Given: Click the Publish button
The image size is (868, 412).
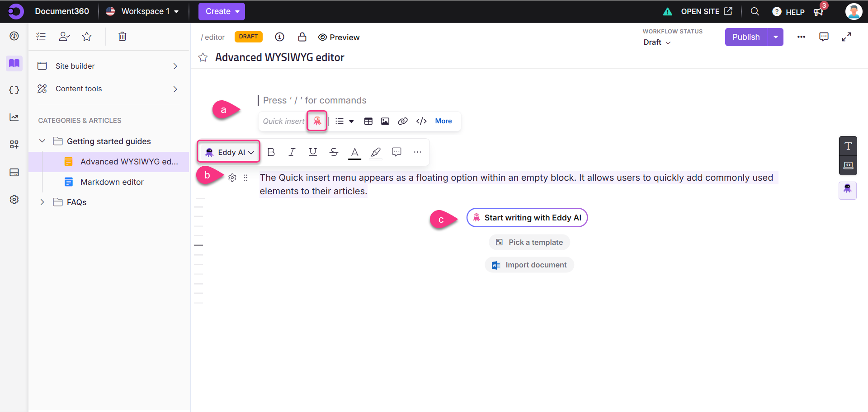Looking at the screenshot, I should 746,37.
